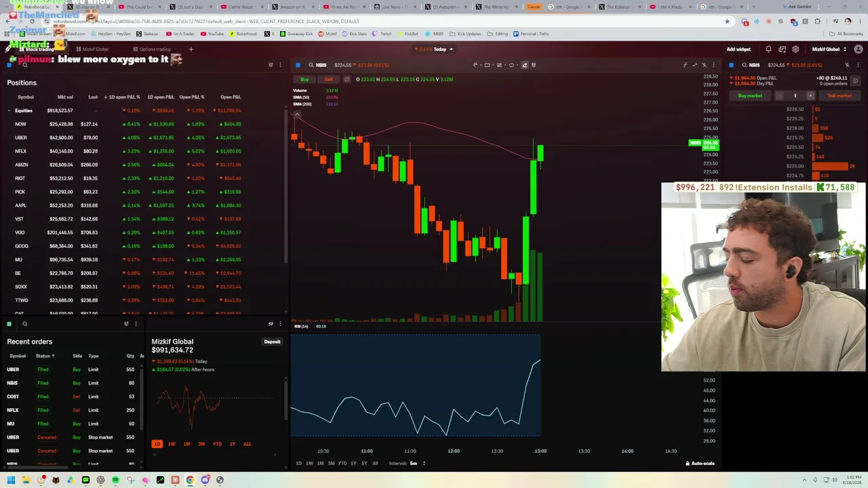This screenshot has width=868, height=488.
Task: Click the search icon in Positions widget
Action: [25, 65]
